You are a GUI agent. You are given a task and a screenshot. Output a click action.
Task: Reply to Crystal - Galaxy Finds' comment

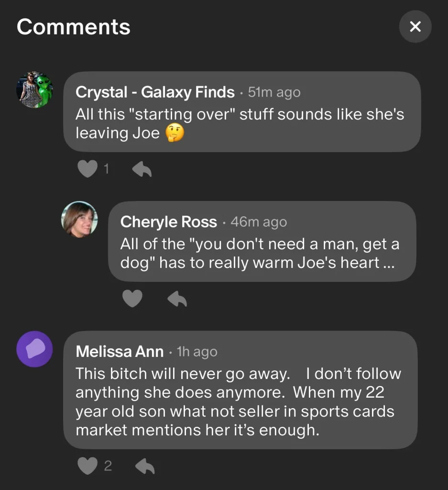[142, 168]
